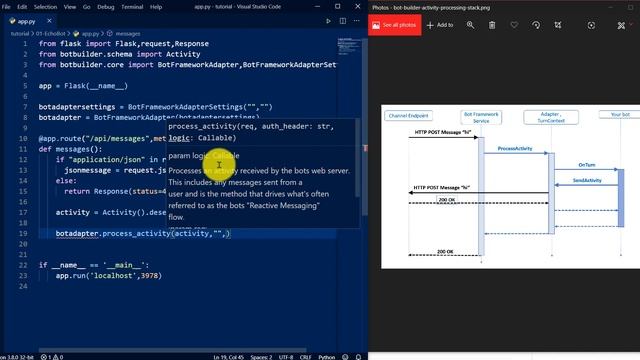This screenshot has width=640, height=360.
Task: Click the Python 3.8.0 32-bit interpreter selector
Action: coord(16,357)
